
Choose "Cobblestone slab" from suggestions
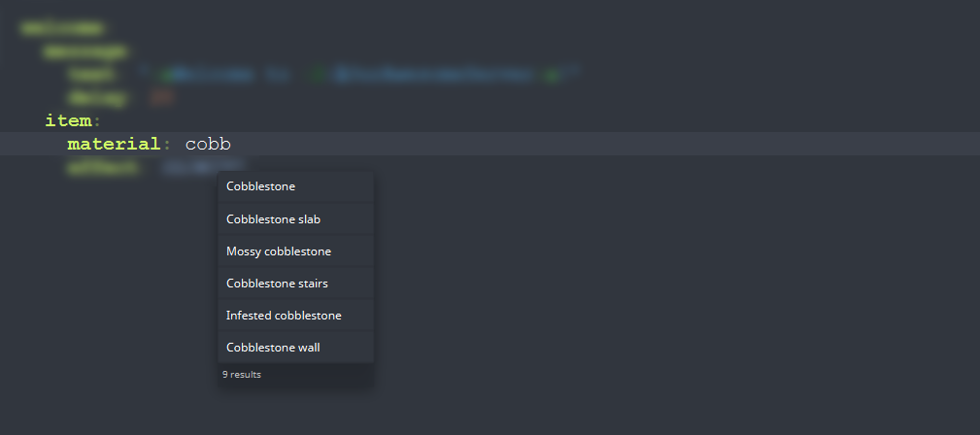click(295, 219)
